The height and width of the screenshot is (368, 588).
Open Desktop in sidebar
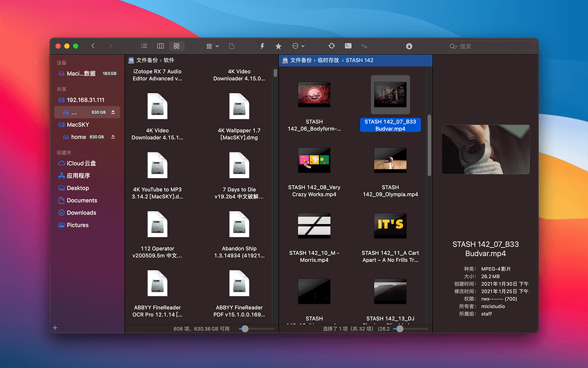tap(87, 188)
